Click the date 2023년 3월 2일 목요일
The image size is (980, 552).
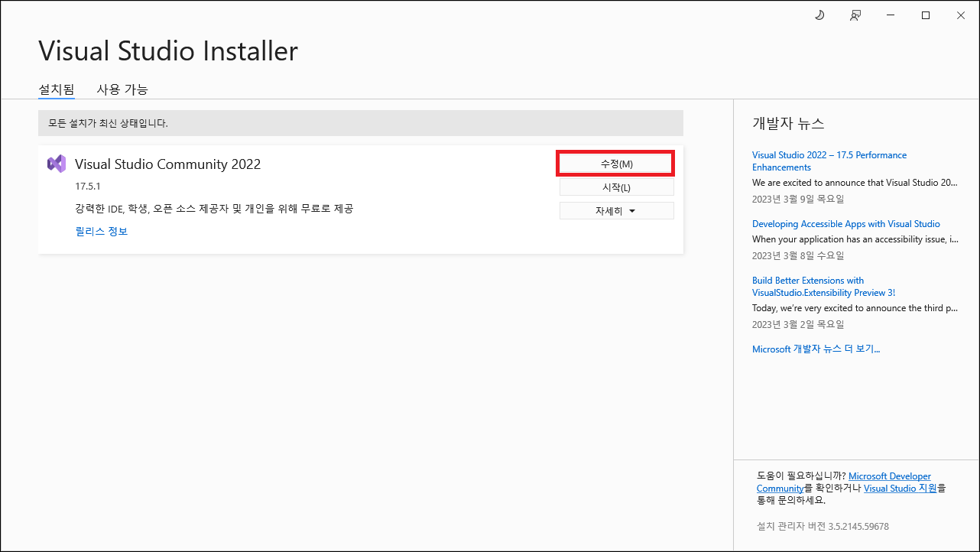(x=798, y=324)
